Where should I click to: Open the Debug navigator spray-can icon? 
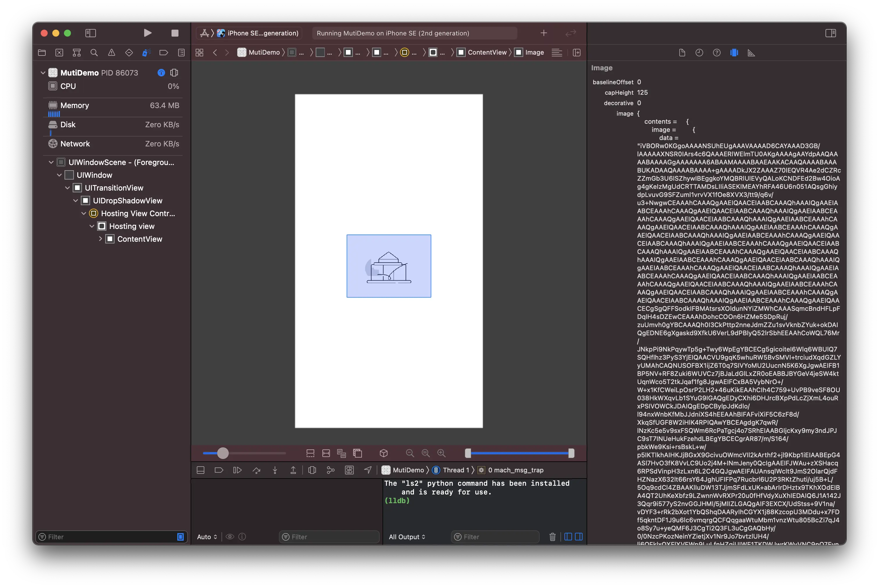click(146, 53)
